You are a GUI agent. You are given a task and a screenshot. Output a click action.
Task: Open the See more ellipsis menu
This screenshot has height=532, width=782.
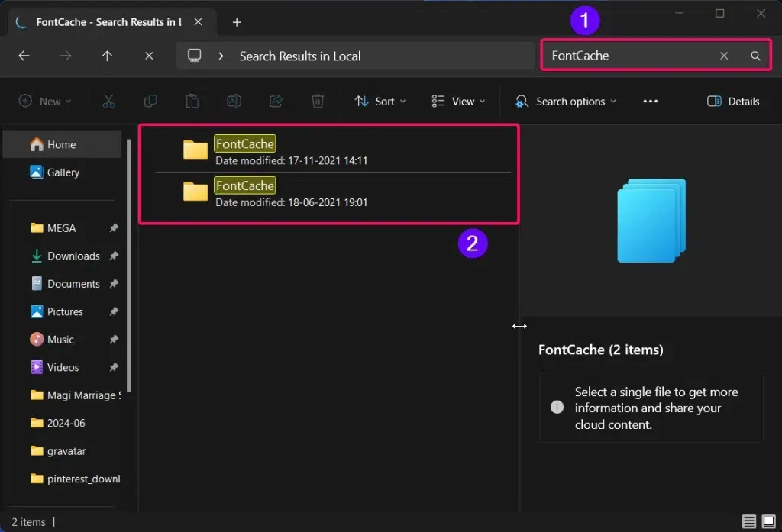tap(651, 102)
